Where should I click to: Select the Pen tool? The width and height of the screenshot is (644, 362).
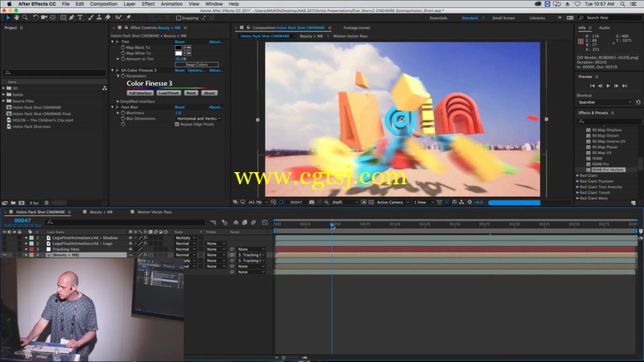click(72, 18)
